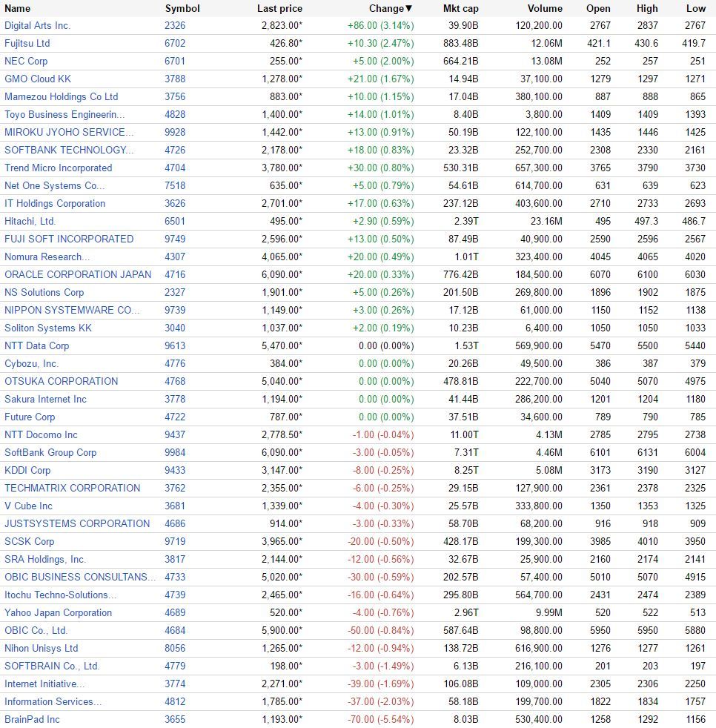Click ticker symbol 4689
Image resolution: width=716 pixels, height=728 pixels.
tap(175, 613)
